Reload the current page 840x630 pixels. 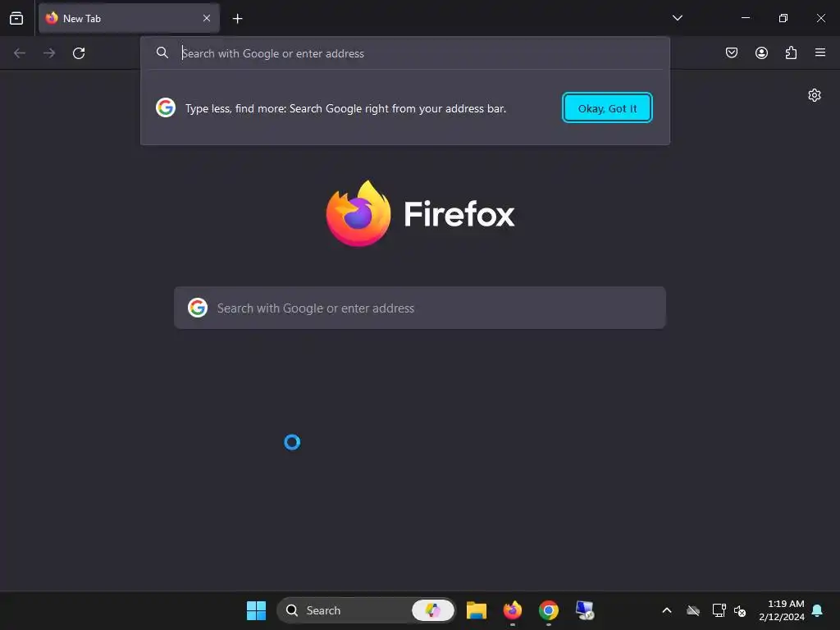(x=79, y=53)
